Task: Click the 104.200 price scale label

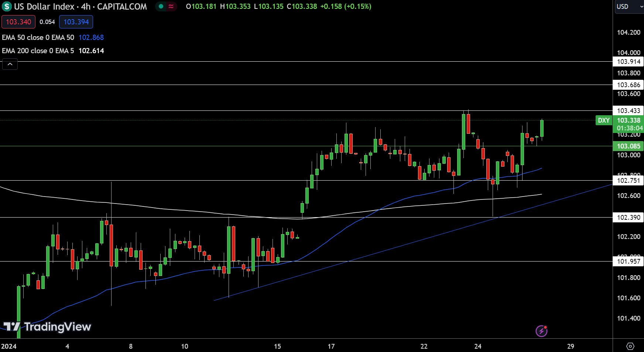Action: (628, 33)
